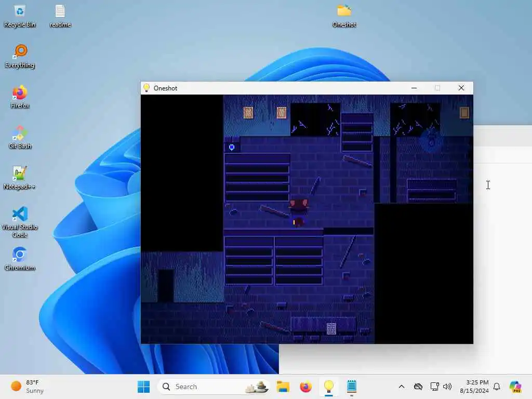532x399 pixels.
Task: Close the Oneshot window
Action: pyautogui.click(x=461, y=88)
